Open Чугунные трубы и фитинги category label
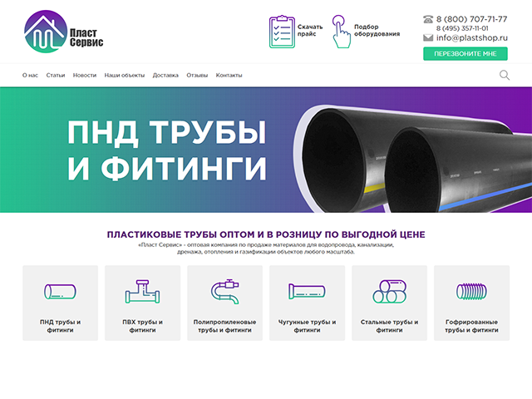This screenshot has width=532, height=399. coord(307,326)
